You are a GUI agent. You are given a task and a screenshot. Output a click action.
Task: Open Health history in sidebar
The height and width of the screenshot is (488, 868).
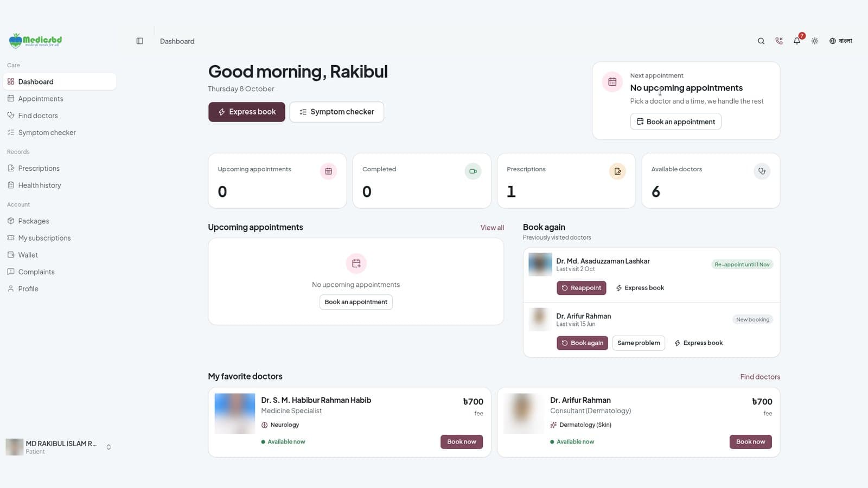60,185
